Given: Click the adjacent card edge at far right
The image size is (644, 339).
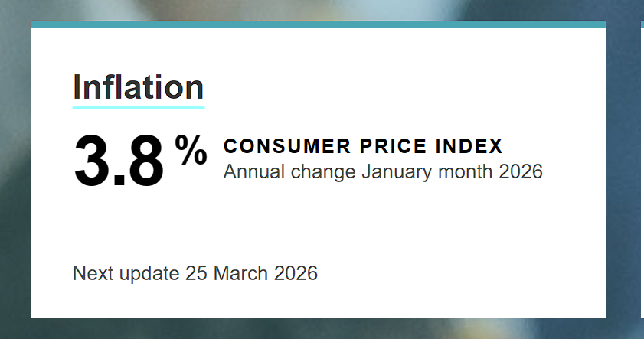Looking at the screenshot, I should (642, 168).
